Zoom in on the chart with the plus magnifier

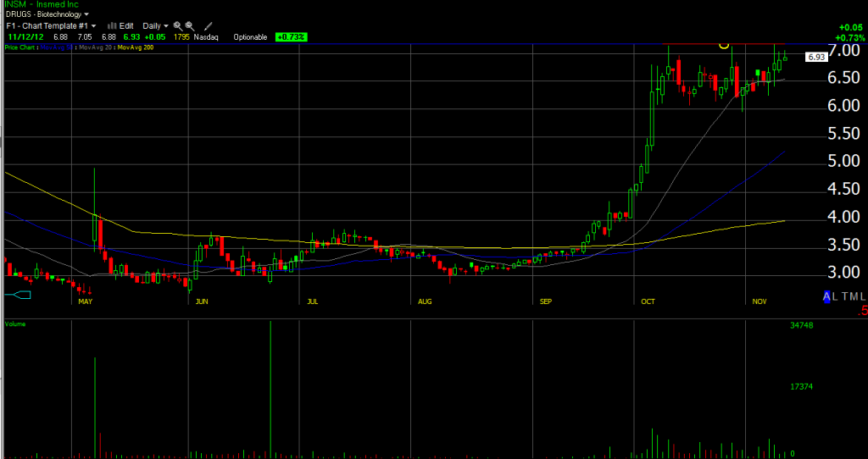(x=178, y=25)
